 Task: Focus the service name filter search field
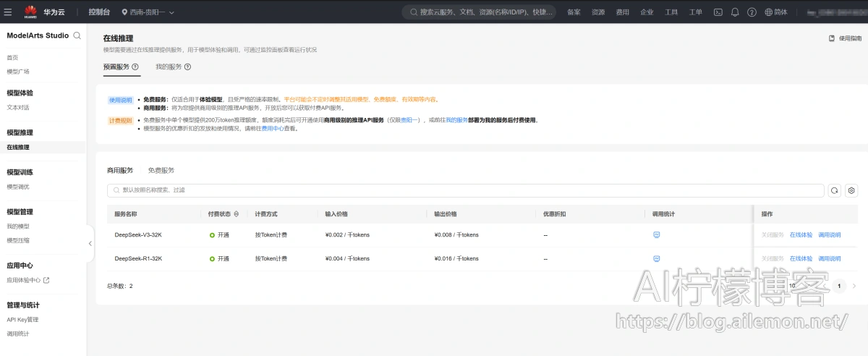tap(465, 190)
